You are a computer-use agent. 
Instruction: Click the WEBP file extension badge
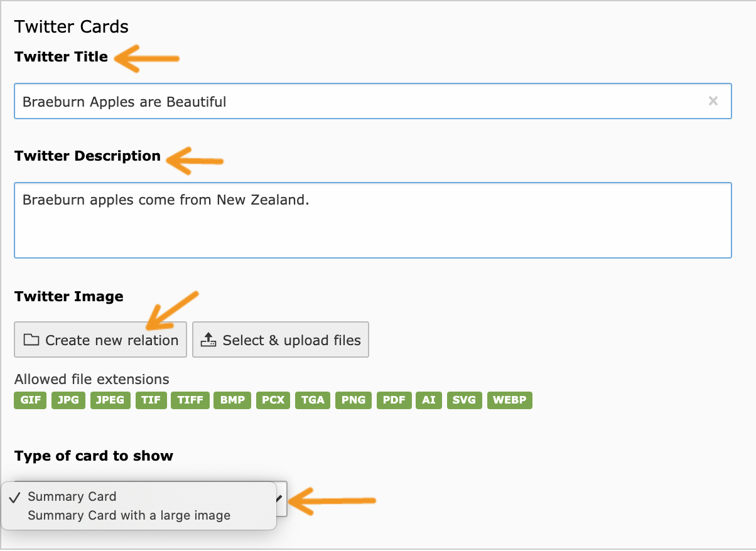tap(509, 400)
